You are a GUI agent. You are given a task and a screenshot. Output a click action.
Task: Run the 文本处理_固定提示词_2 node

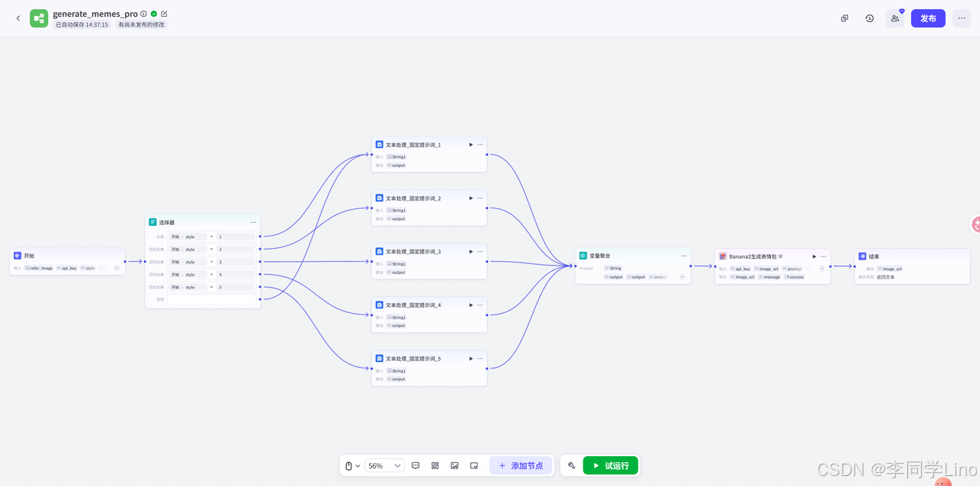471,198
